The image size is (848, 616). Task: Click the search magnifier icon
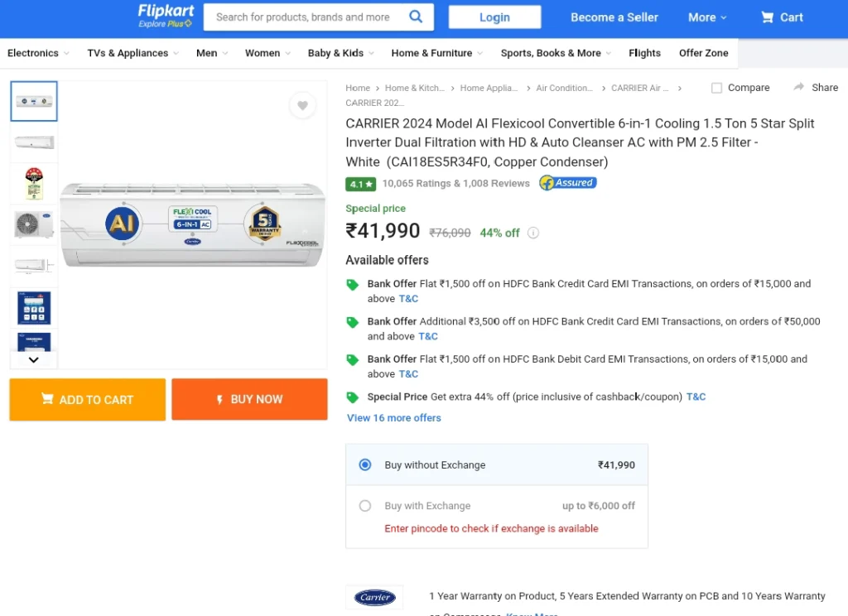[416, 17]
